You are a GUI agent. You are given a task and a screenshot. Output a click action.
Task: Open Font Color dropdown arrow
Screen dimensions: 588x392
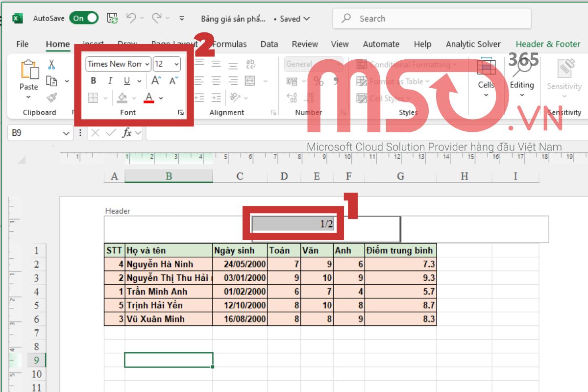161,98
